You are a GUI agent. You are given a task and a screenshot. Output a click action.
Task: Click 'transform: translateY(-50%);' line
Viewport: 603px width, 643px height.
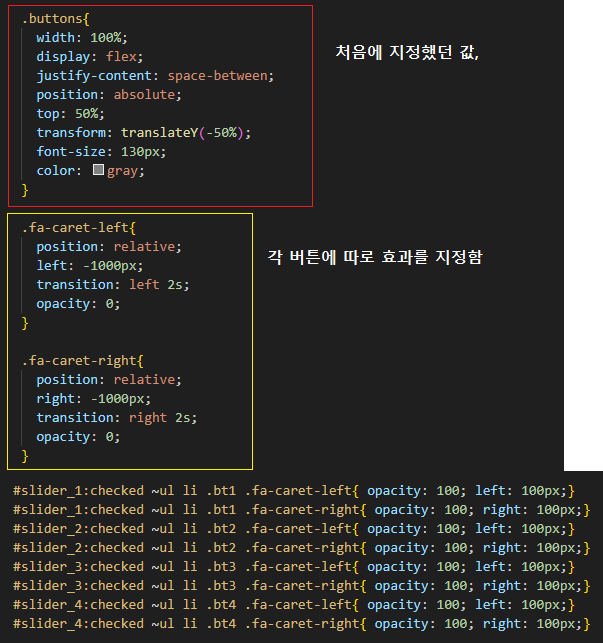click(x=144, y=133)
